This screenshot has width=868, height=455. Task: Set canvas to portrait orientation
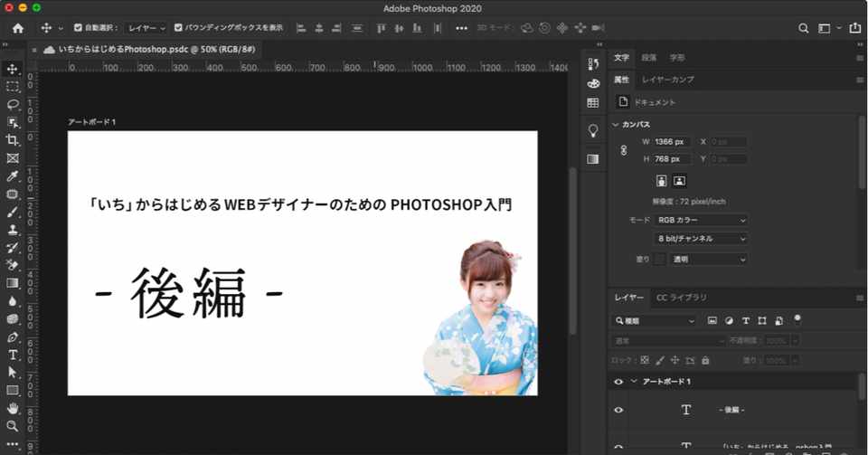point(662,181)
